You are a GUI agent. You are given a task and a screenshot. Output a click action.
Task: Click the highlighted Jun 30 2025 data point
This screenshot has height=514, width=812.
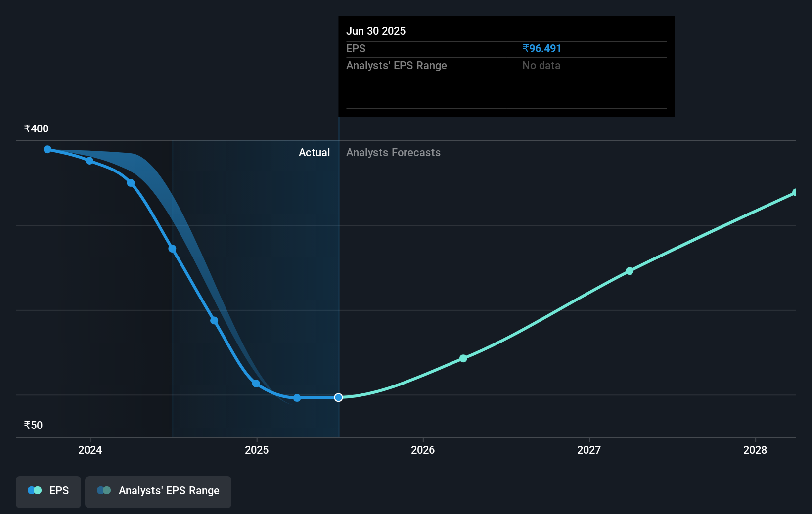tap(338, 397)
